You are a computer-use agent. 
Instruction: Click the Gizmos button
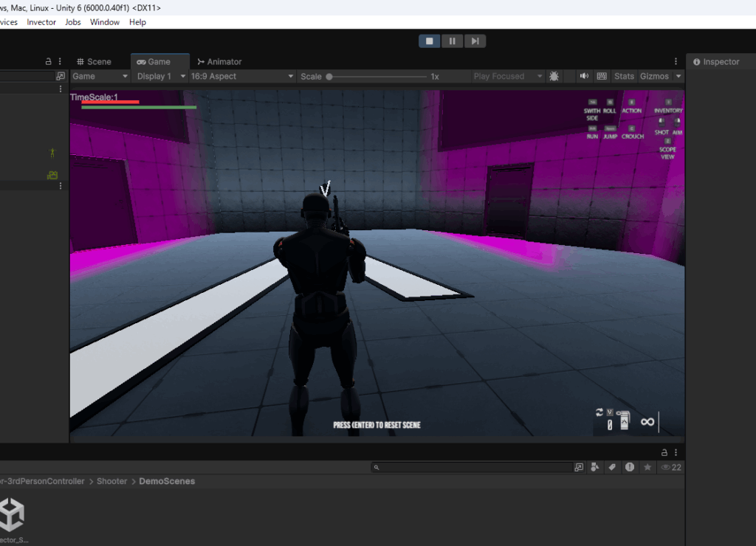pyautogui.click(x=654, y=76)
